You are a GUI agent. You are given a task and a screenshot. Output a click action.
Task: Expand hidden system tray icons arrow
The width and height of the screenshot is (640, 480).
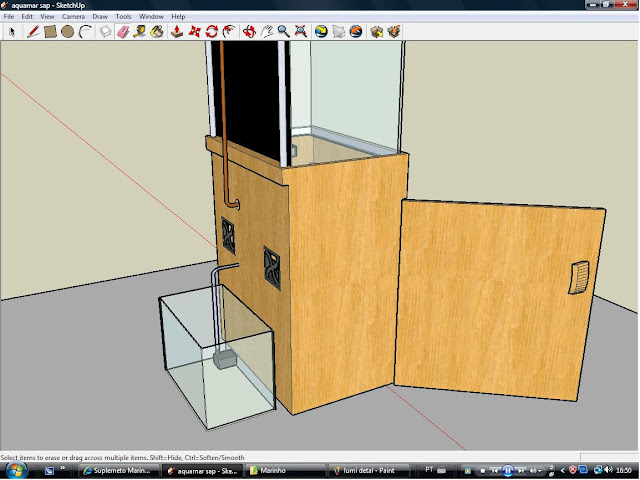click(x=562, y=471)
